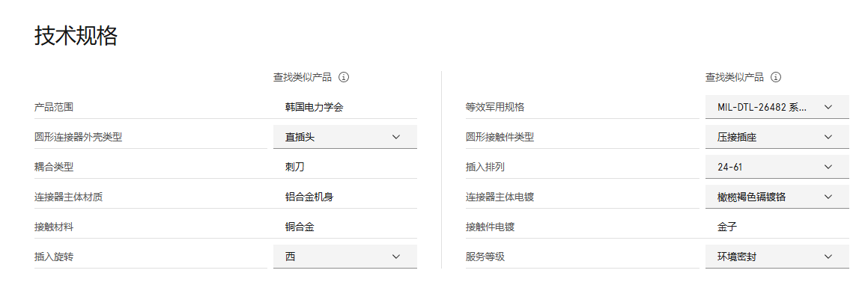Viewport: 868px width, 285px height.
Task: Click the info icon above 韩国电力学会
Action: [x=344, y=78]
